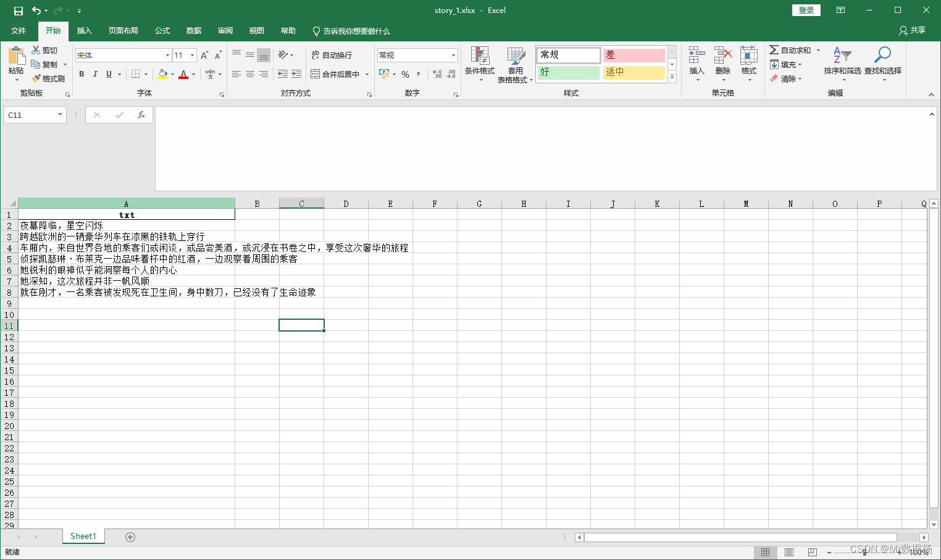This screenshot has width=941, height=560.
Task: Apply the Good (好) cell style
Action: pyautogui.click(x=568, y=72)
